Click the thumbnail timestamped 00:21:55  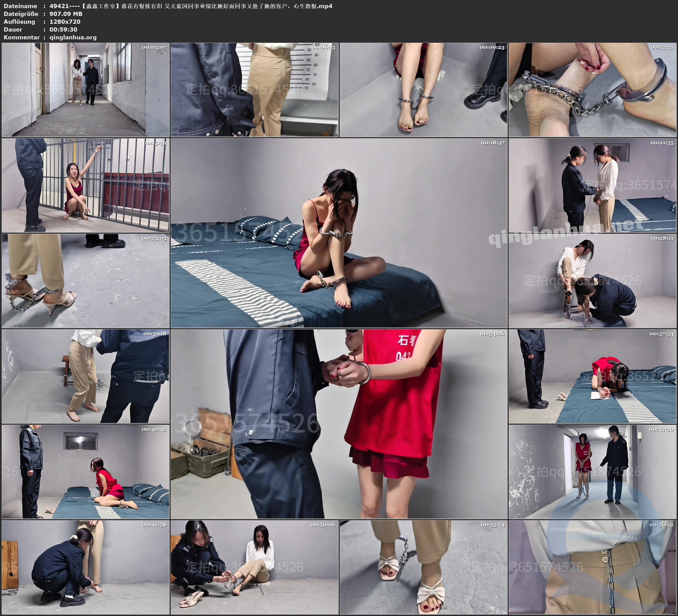[x=593, y=185]
